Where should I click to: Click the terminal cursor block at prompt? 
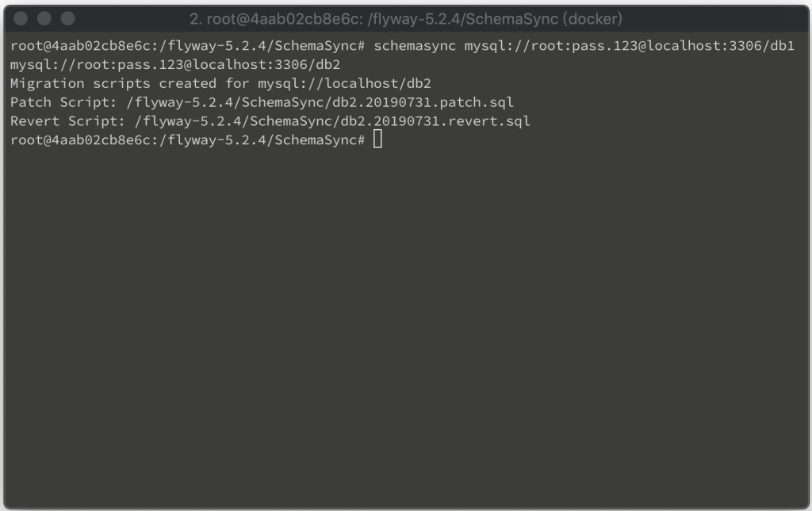click(377, 139)
